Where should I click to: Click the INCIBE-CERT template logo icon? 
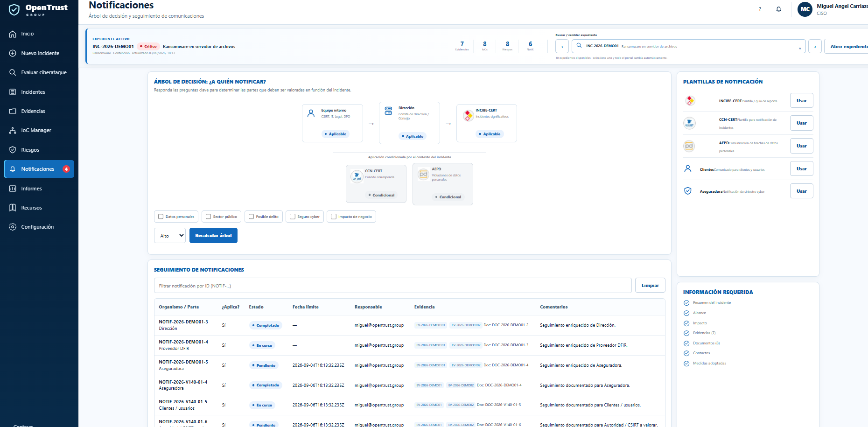690,101
